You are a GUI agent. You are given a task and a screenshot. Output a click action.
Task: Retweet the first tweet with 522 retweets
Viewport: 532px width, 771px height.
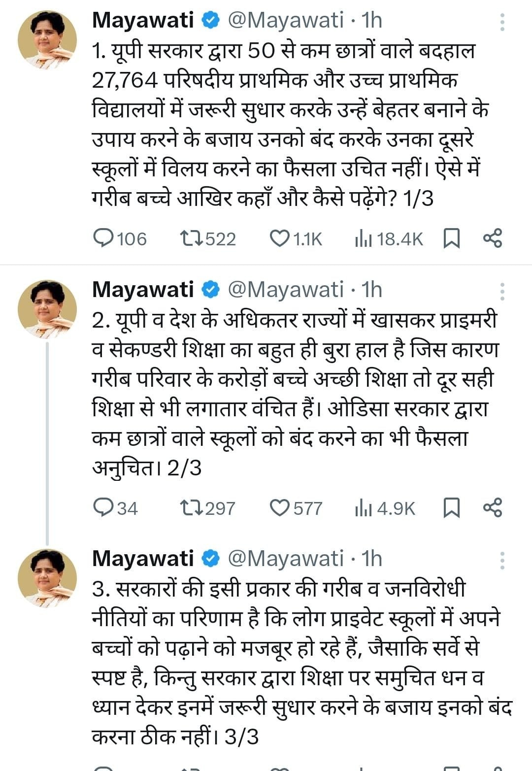(x=191, y=239)
